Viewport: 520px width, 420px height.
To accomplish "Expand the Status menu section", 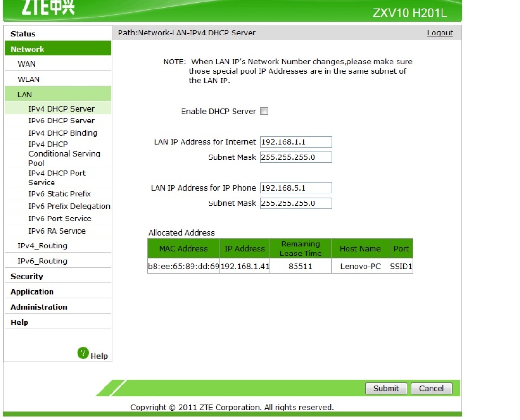I will pos(23,34).
